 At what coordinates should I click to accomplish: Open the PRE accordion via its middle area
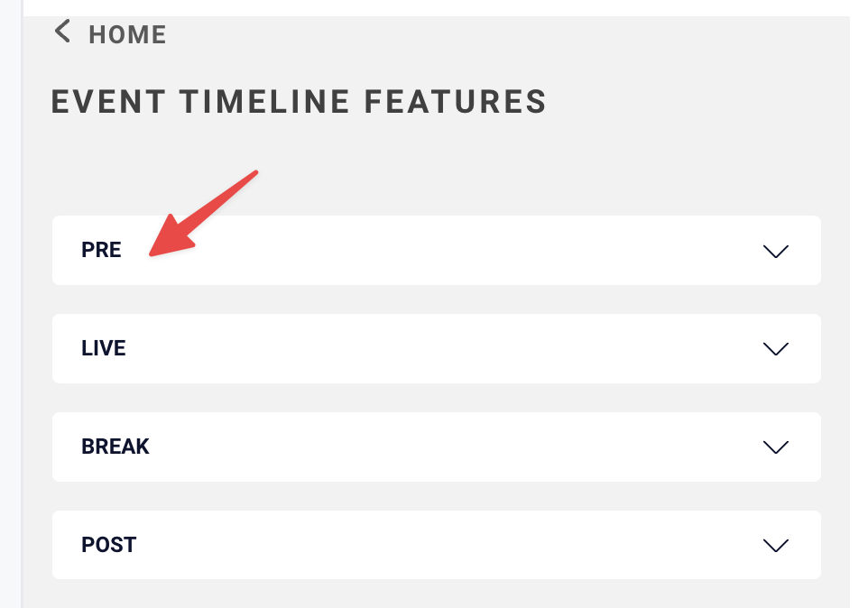(436, 251)
